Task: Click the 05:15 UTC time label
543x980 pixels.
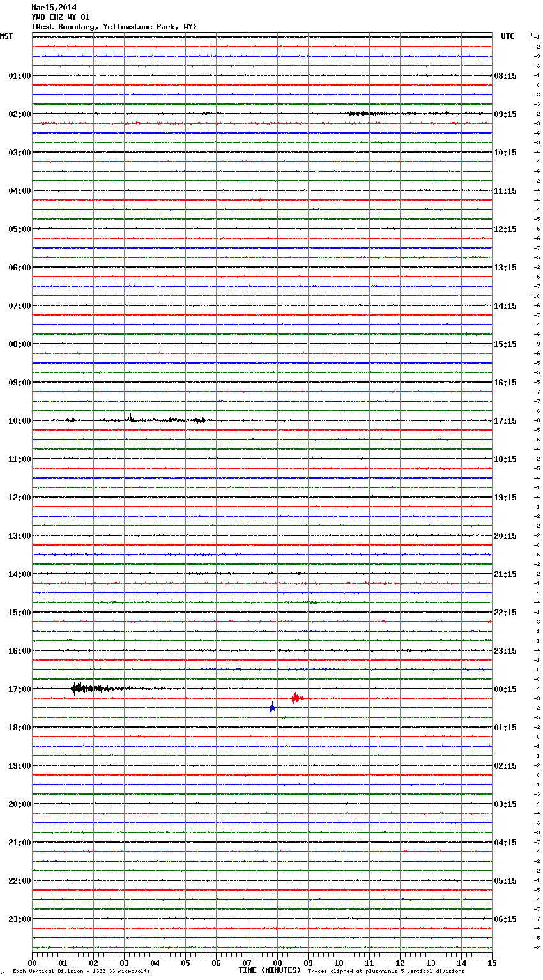Action: click(505, 881)
